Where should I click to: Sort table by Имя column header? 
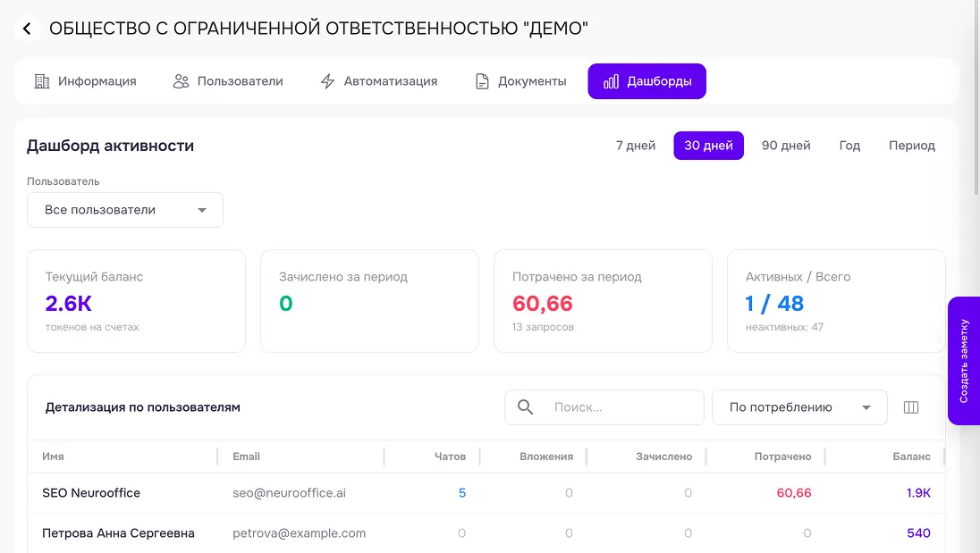click(x=53, y=457)
